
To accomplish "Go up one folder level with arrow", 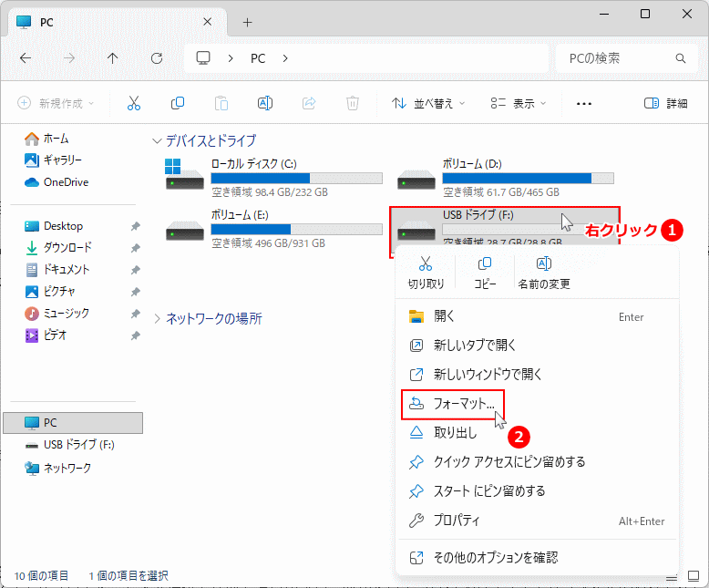I will tap(112, 57).
